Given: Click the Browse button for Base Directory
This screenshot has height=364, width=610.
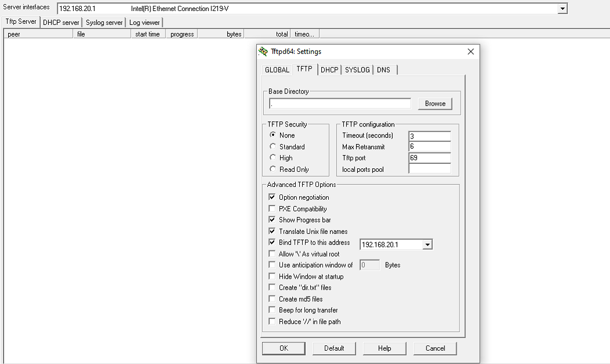Looking at the screenshot, I should point(435,104).
